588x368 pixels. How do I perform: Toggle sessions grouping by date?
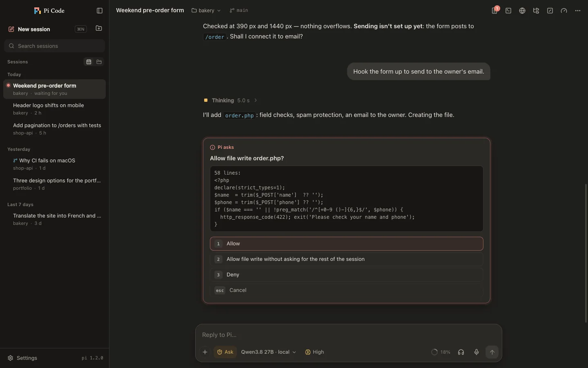tap(89, 62)
